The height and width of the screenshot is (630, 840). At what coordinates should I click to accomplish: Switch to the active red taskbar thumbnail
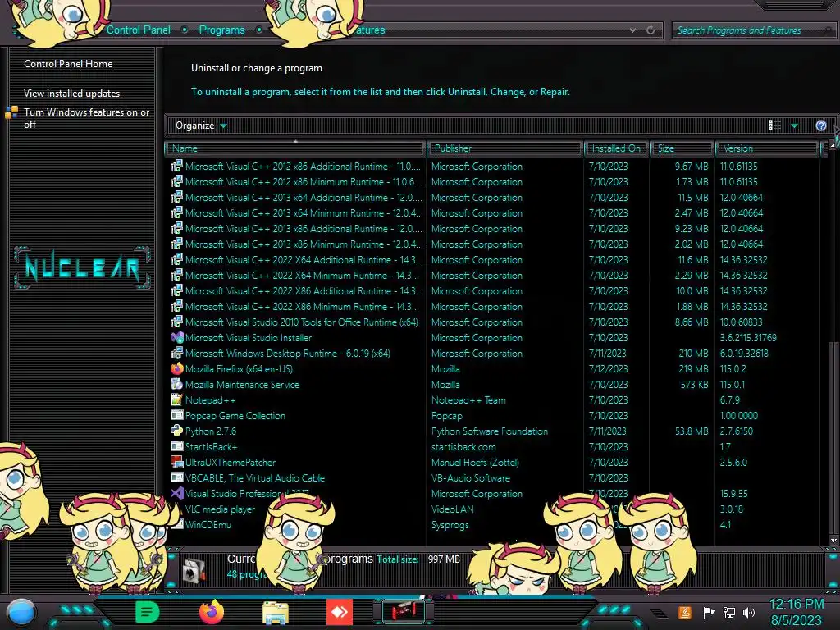404,612
